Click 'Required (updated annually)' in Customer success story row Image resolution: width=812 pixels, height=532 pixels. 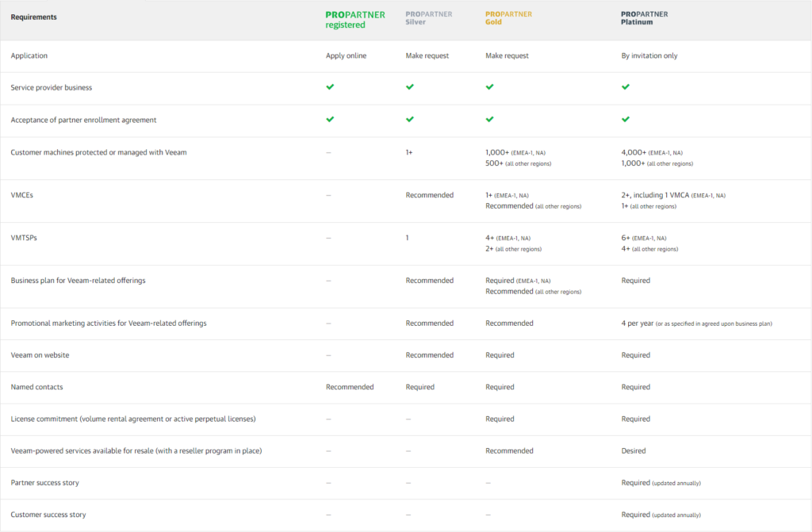tap(661, 515)
